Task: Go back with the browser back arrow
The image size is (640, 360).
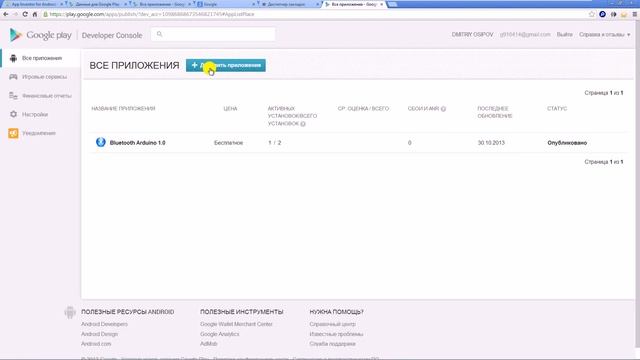Action: pos(5,14)
